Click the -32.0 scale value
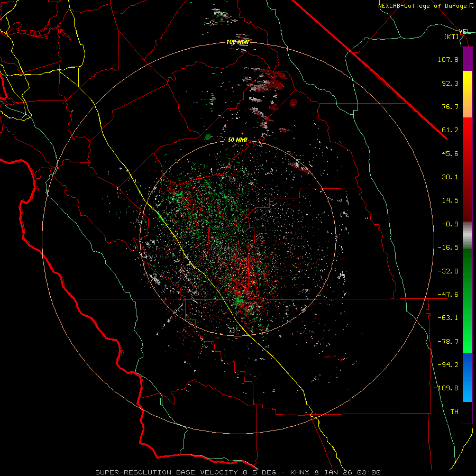 pyautogui.click(x=448, y=271)
